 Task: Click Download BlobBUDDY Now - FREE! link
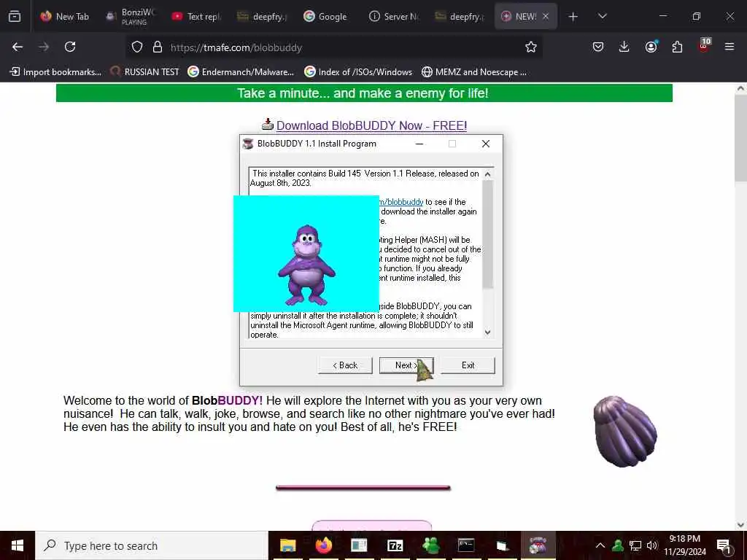point(371,125)
